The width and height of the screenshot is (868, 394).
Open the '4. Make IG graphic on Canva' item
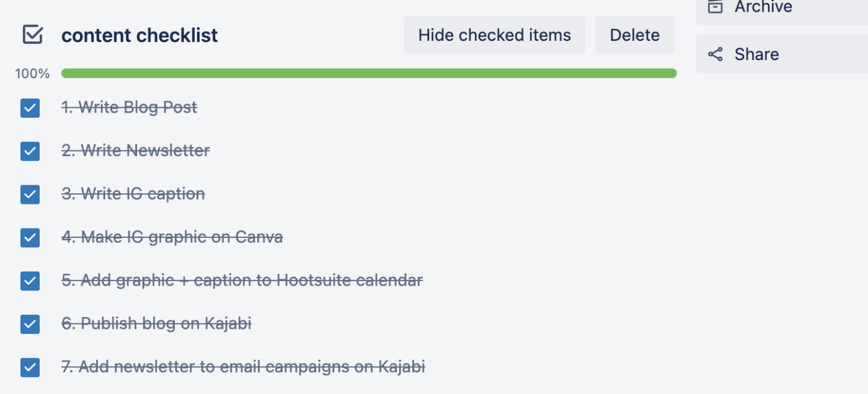(172, 237)
